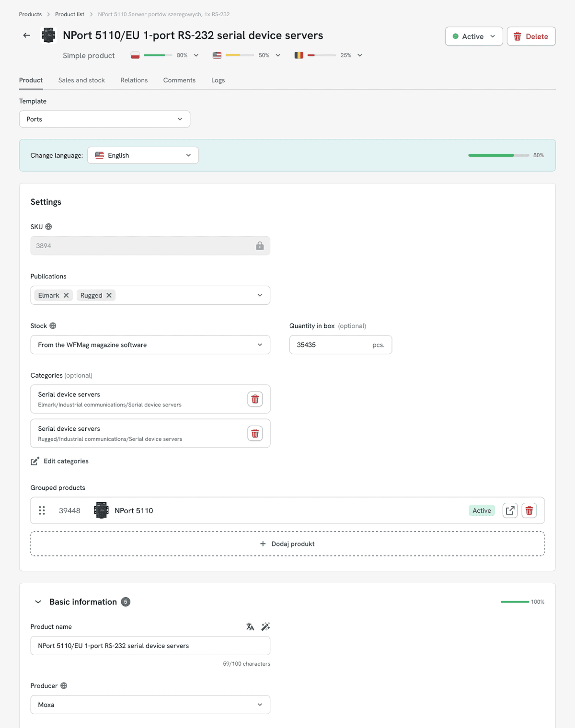Click the NPort 5110 grouped product thumbnail
Screen dimensions: 575x728
101,510
